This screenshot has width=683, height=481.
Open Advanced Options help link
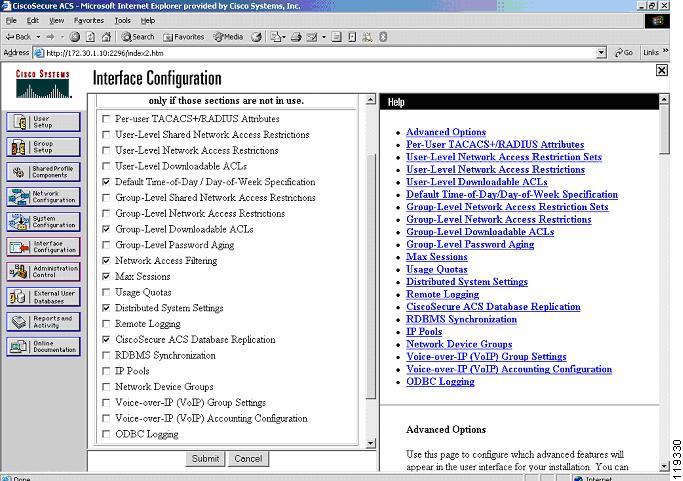pyautogui.click(x=446, y=132)
